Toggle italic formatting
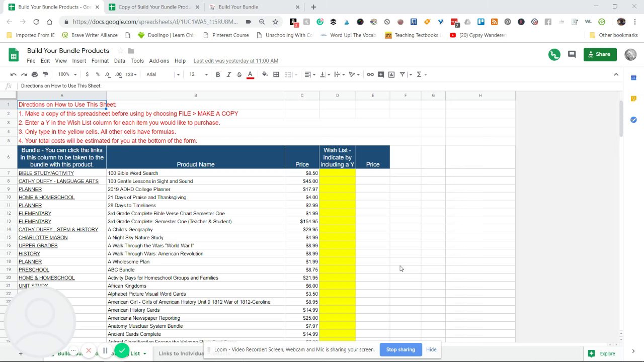644x362 pixels. click(x=228, y=74)
